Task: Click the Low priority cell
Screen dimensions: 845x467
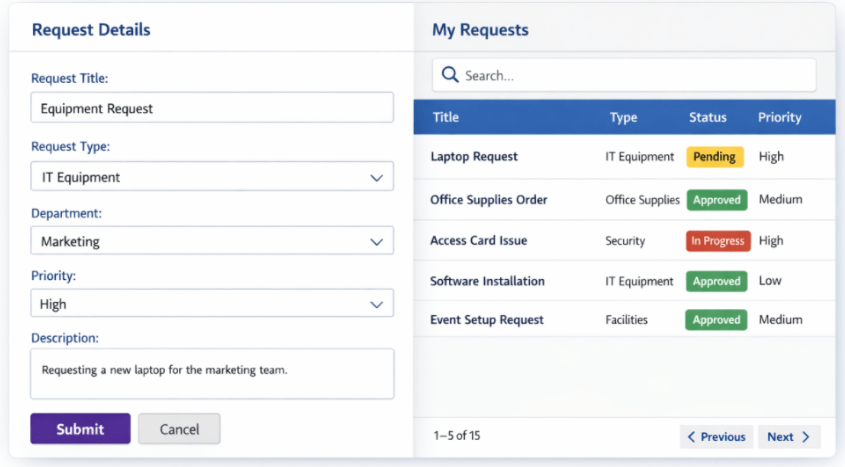Action: (770, 281)
